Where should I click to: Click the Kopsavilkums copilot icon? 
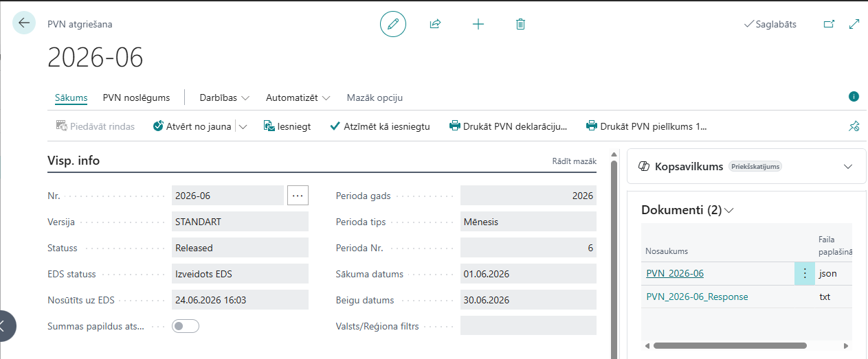644,166
